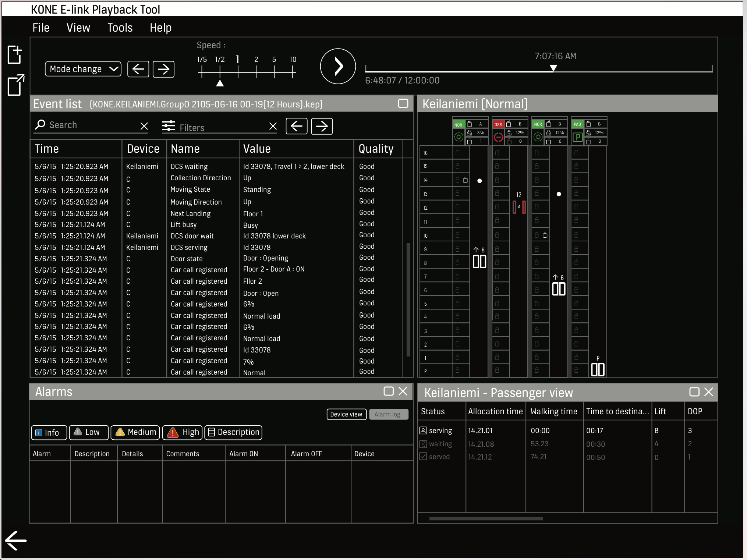Toggle the Info alarm filter
The width and height of the screenshot is (747, 560).
coord(49,432)
